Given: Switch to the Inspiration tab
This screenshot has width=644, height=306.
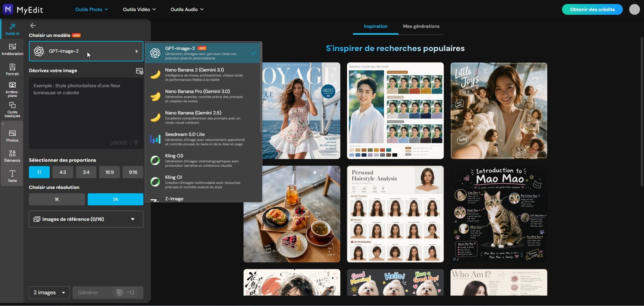Looking at the screenshot, I should click(x=376, y=26).
